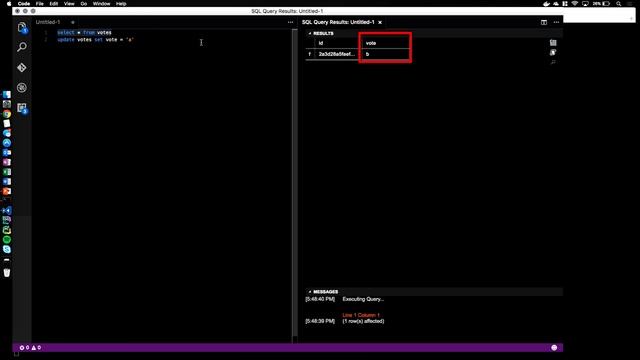Click the save-results-as-CSV icon beside the results grid
This screenshot has height=360, width=640.
(553, 42)
